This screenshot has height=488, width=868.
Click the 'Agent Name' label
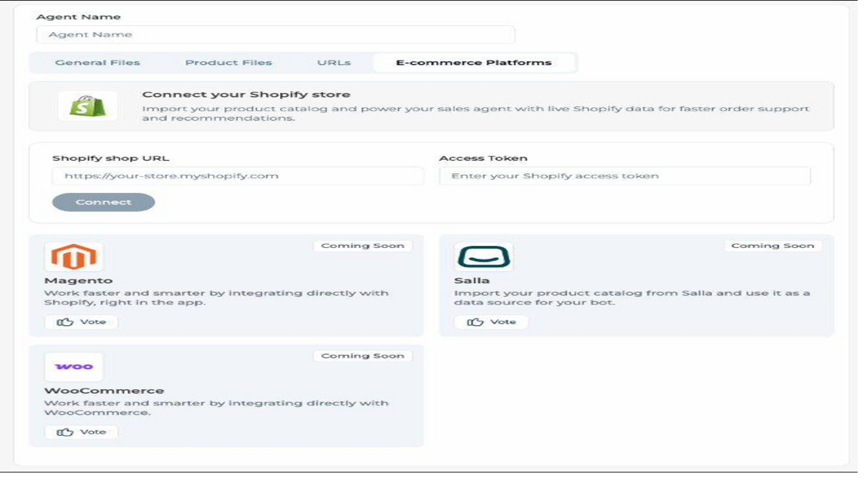tap(79, 16)
